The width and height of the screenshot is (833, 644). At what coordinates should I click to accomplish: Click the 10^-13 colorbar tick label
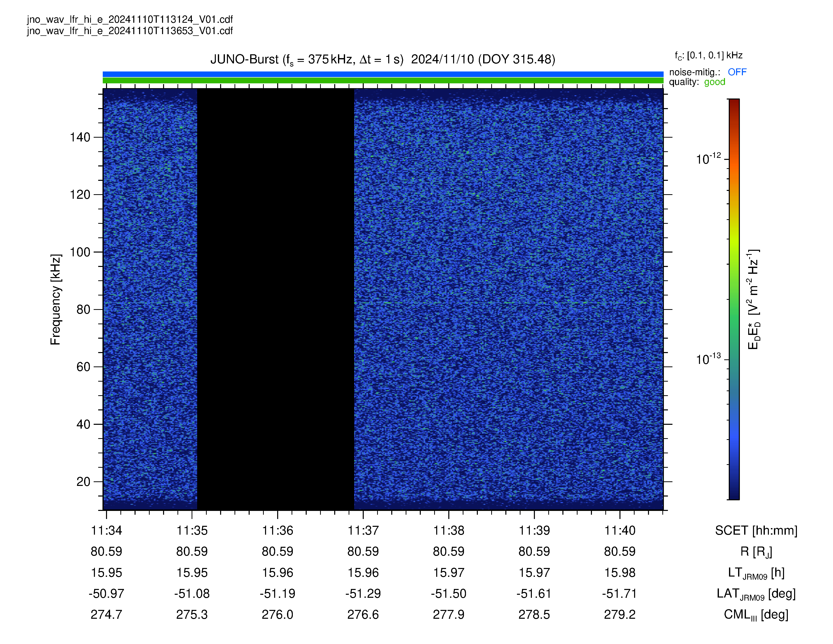pyautogui.click(x=708, y=359)
